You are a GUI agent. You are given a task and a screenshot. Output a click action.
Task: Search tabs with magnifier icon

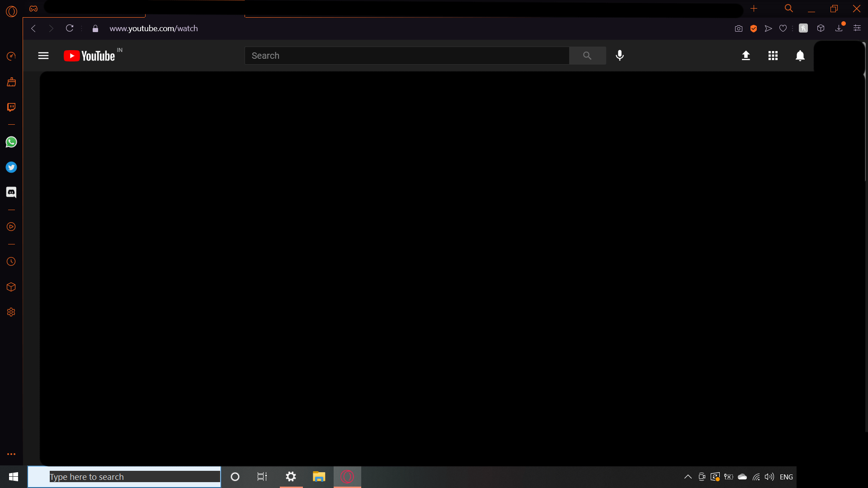click(789, 8)
